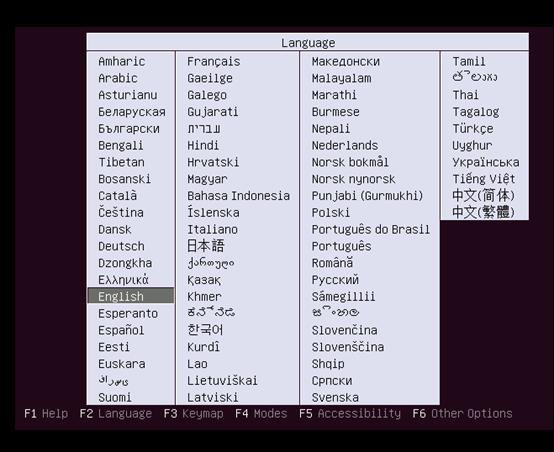Open F2 Language menu
Image resolution: width=554 pixels, height=452 pixels.
pos(116,413)
